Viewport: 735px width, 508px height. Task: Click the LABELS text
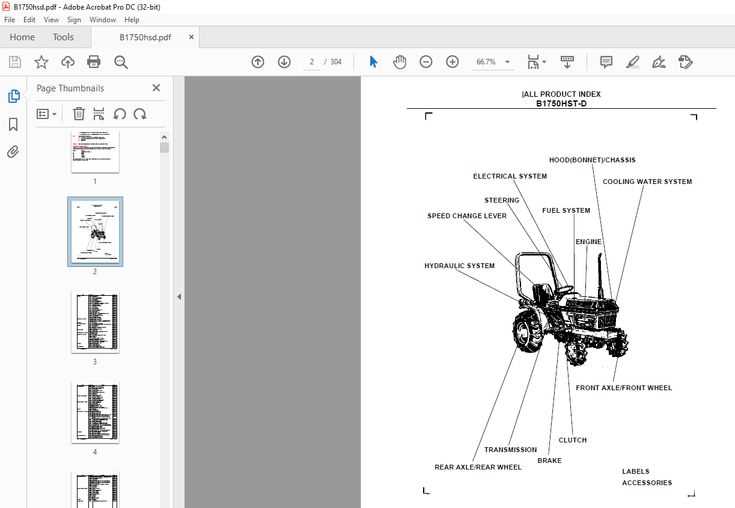click(636, 471)
